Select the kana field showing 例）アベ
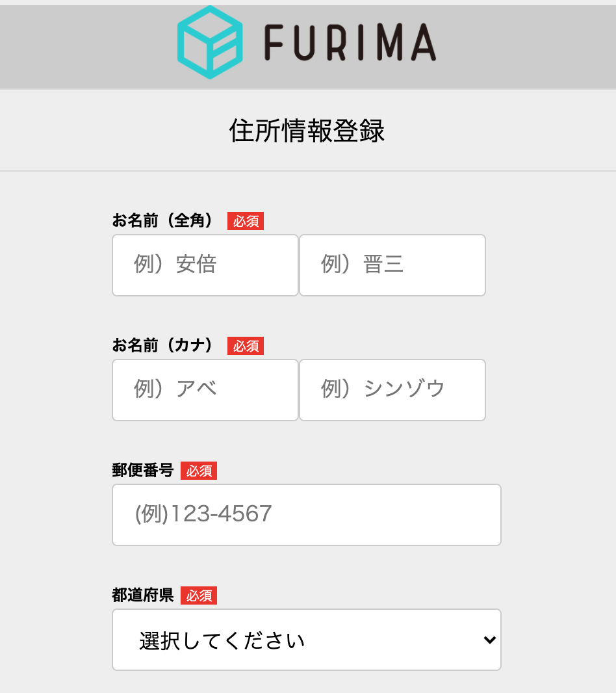The width and height of the screenshot is (616, 693). (205, 389)
